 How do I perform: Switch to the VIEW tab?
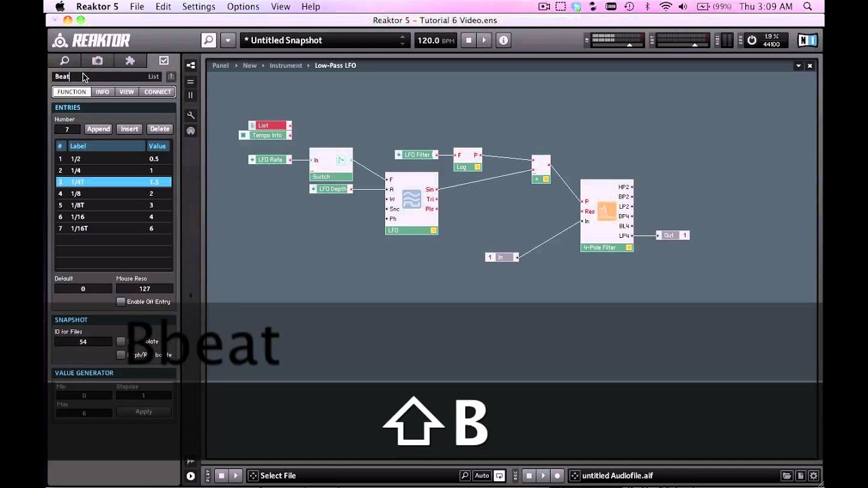coord(127,91)
